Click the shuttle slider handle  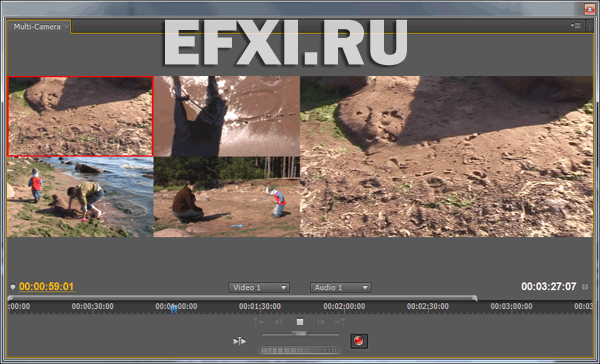(300, 334)
